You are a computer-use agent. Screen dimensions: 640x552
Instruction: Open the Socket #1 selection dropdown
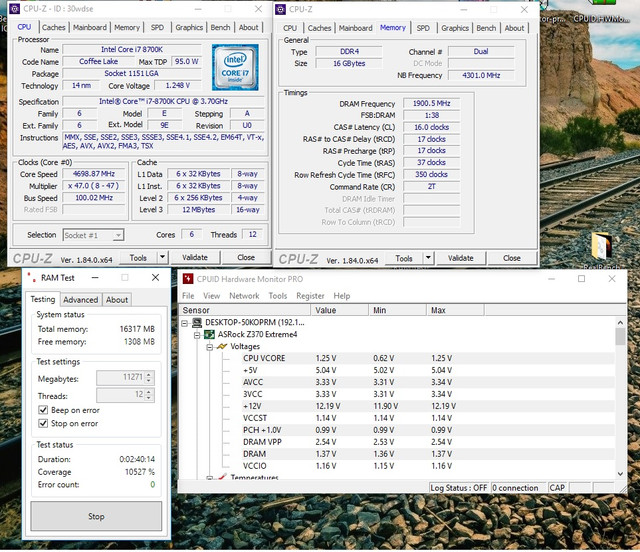(93, 235)
